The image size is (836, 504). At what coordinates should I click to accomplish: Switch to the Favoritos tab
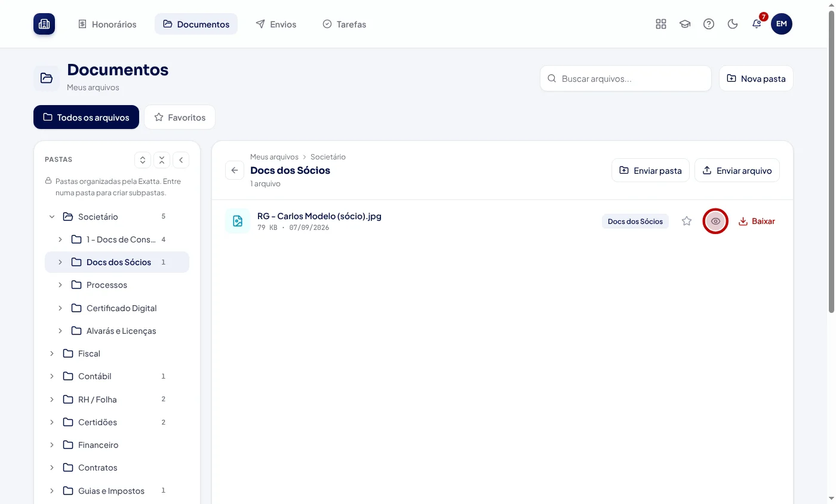click(x=180, y=117)
